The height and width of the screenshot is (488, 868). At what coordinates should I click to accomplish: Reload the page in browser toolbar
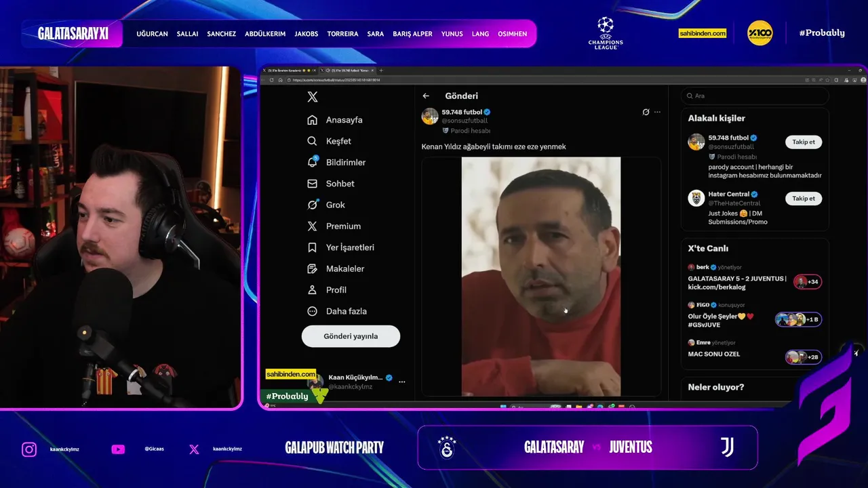[272, 80]
